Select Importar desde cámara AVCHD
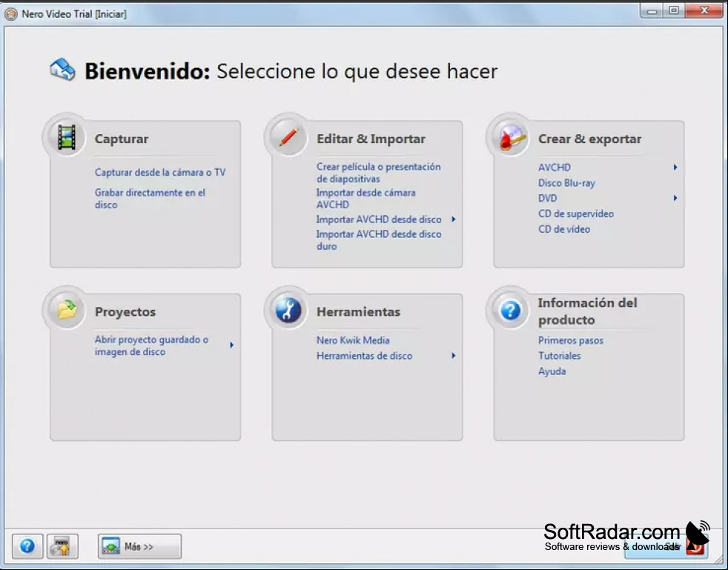Viewport: 728px width, 570px height. [x=366, y=199]
